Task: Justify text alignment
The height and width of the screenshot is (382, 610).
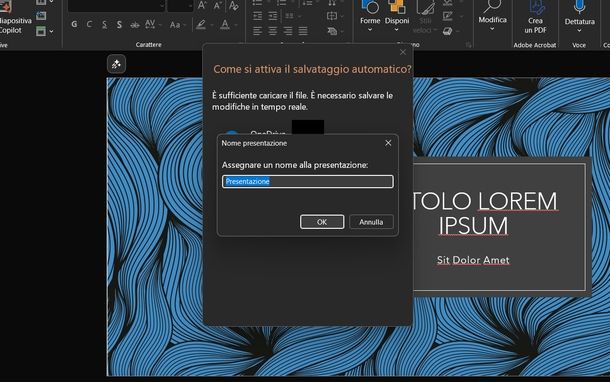Action: [x=303, y=31]
